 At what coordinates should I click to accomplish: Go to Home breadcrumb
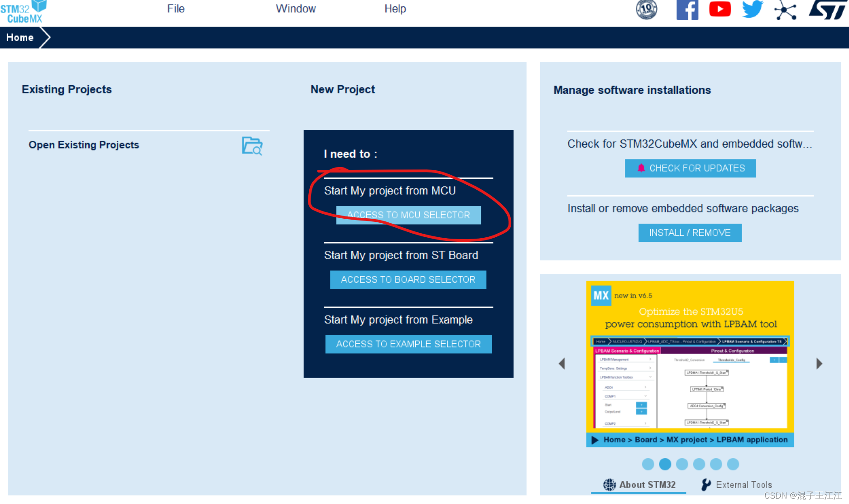(x=20, y=38)
